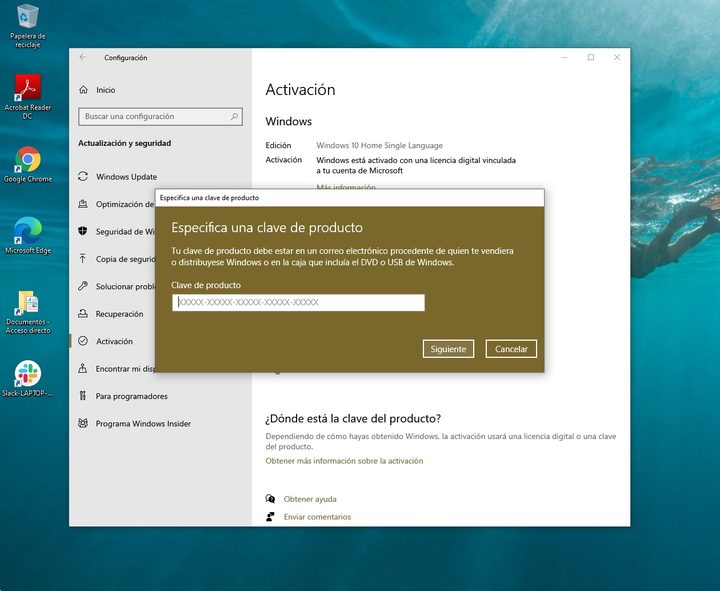Minimize the Configuración window
Viewport: 720px width, 591px height.
[564, 57]
